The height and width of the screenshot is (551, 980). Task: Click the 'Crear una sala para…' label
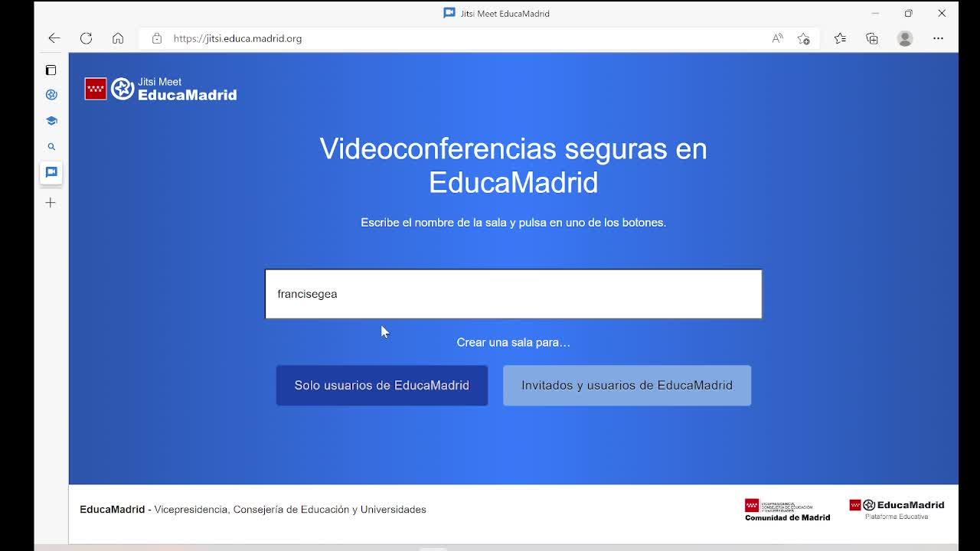(x=514, y=342)
